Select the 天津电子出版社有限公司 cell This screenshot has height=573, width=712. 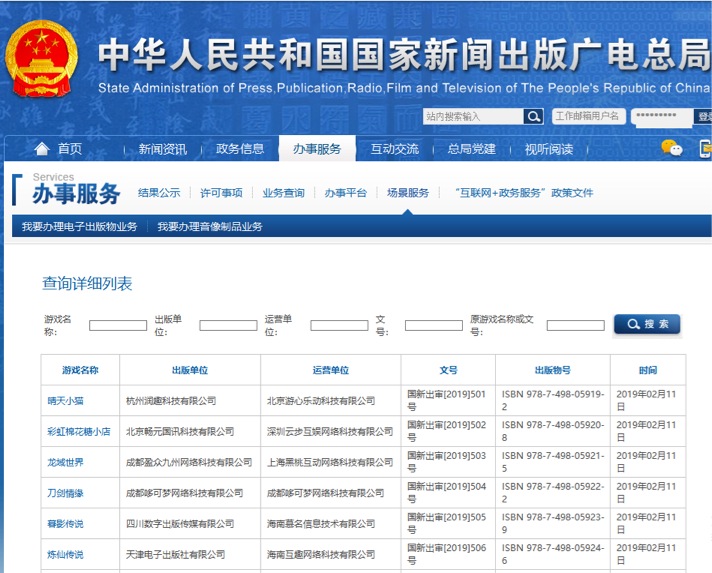[x=190, y=554]
